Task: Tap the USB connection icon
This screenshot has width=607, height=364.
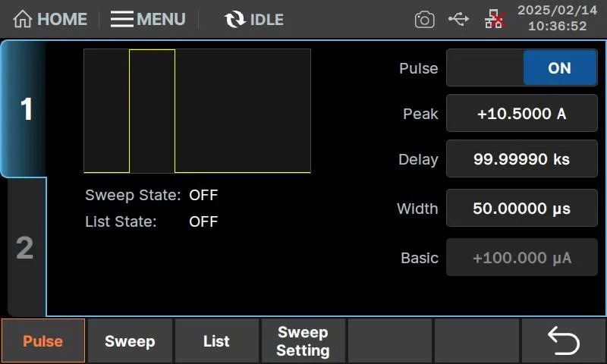Action: click(458, 19)
